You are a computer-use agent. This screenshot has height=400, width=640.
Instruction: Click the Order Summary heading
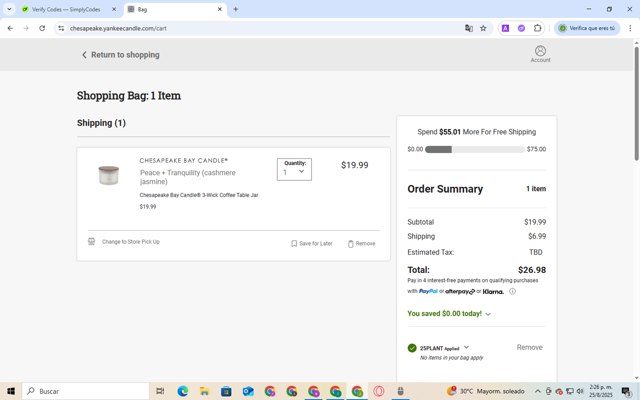tap(445, 189)
